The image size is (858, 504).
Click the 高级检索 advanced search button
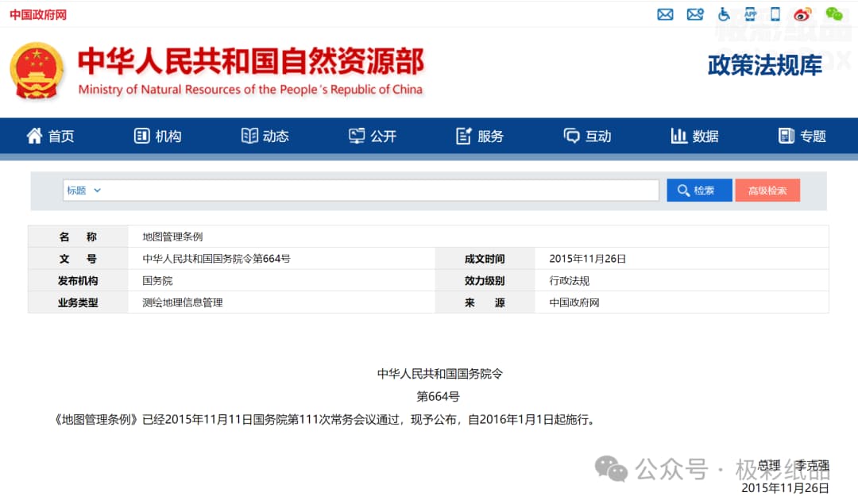pos(767,190)
